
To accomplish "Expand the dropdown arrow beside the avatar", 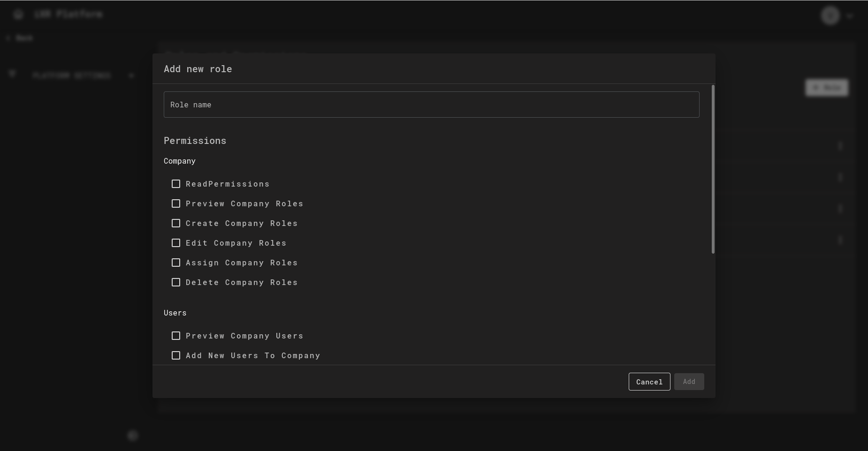I will coord(850,16).
